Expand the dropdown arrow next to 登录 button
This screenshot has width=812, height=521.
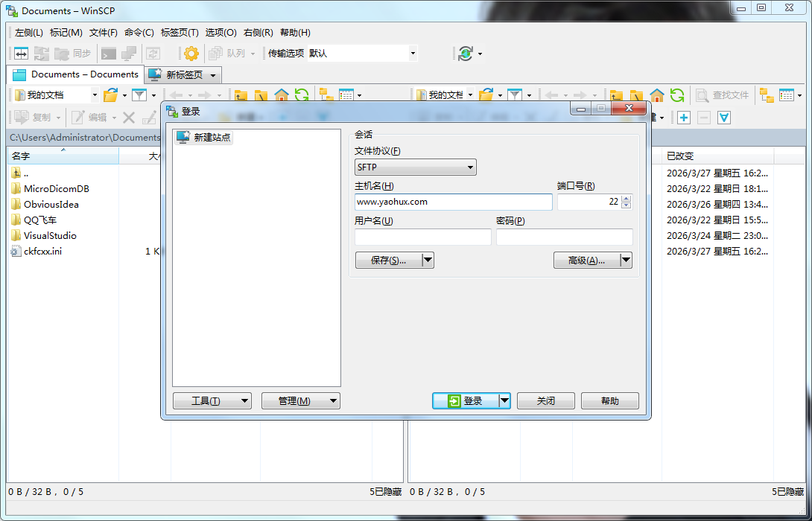click(504, 400)
